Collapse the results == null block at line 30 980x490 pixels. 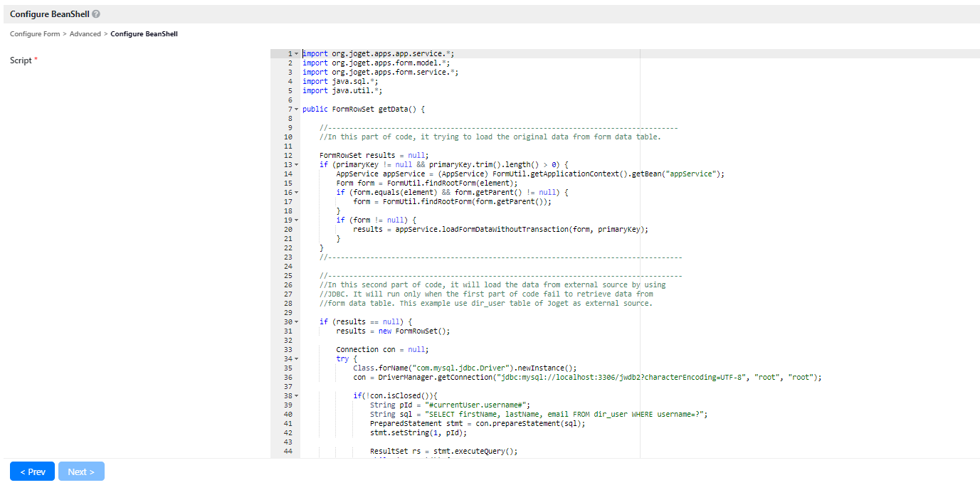point(297,322)
